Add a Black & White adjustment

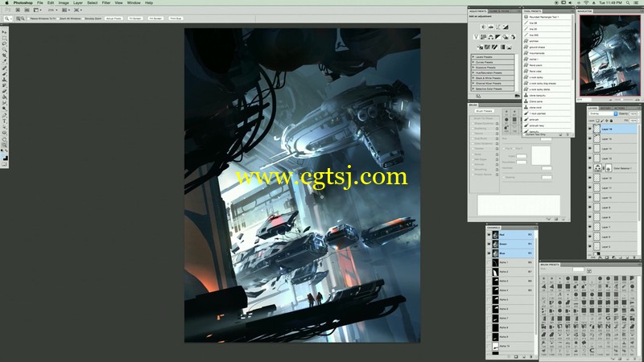498,37
